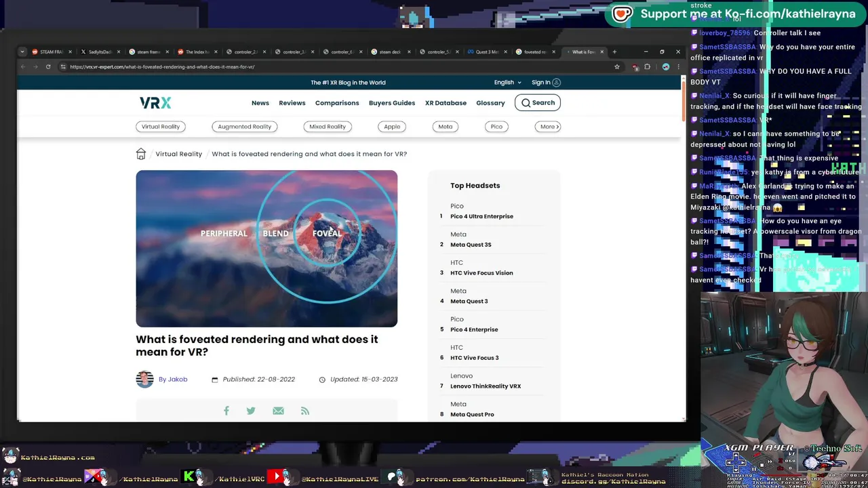The image size is (868, 488).
Task: Open Pico 4 Enterprise headset link
Action: (474, 329)
